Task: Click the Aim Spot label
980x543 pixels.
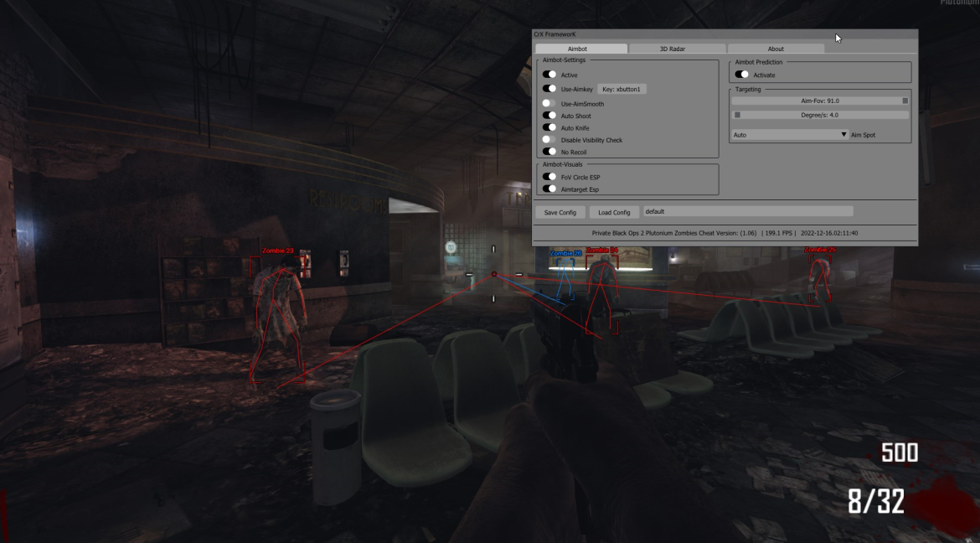Action: [x=863, y=135]
